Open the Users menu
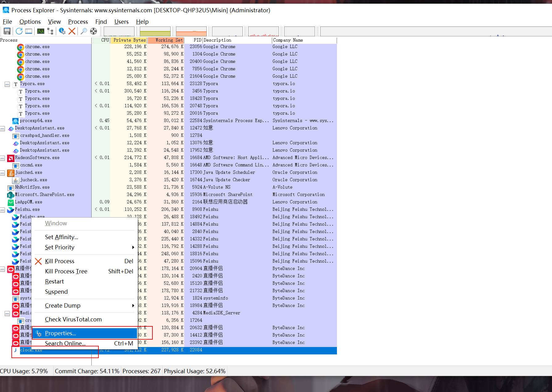 click(122, 22)
